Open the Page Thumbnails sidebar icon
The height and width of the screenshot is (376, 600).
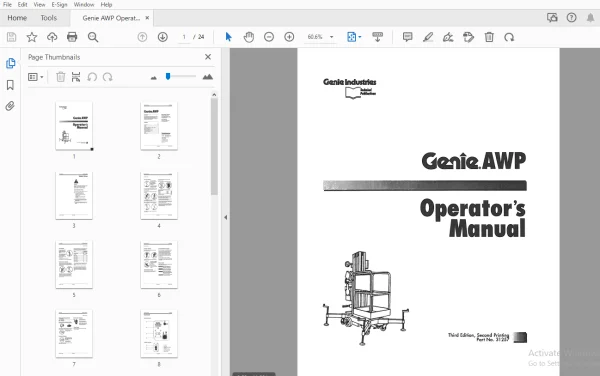[x=11, y=63]
